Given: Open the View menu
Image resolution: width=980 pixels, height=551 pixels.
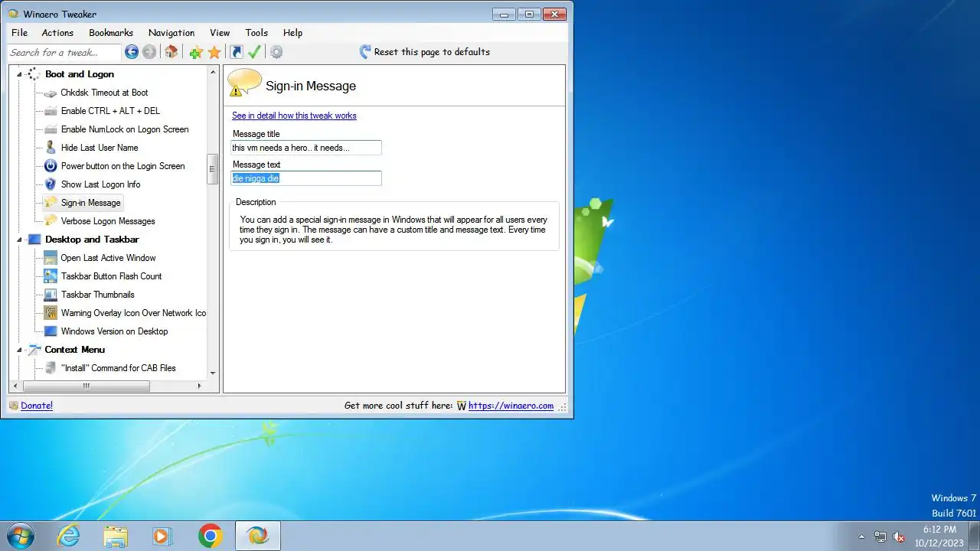Looking at the screenshot, I should point(220,33).
